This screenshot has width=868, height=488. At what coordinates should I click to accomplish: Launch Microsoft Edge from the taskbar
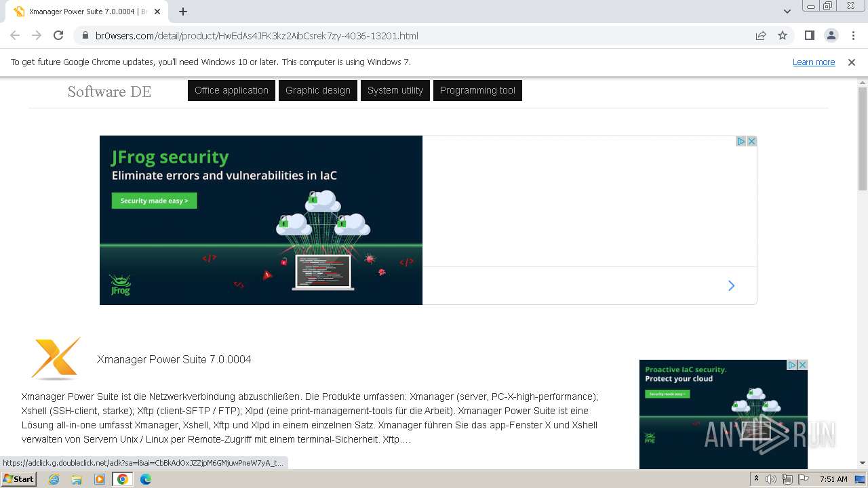pos(146,479)
